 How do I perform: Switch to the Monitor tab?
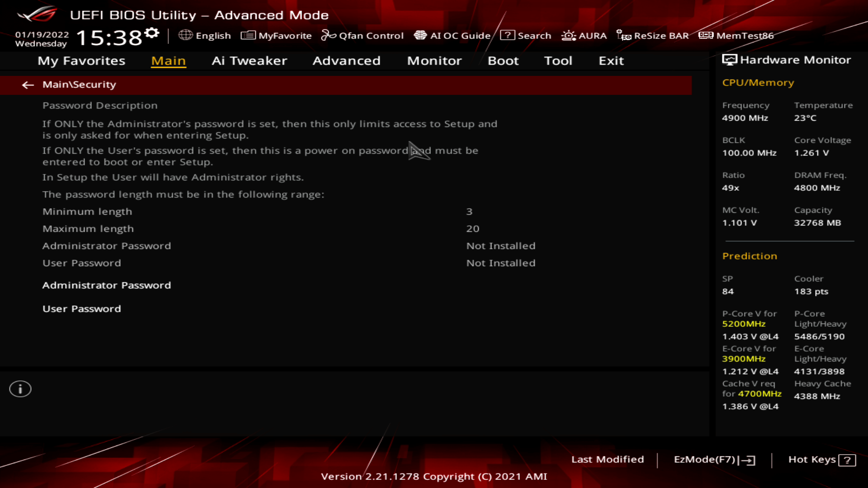point(434,61)
